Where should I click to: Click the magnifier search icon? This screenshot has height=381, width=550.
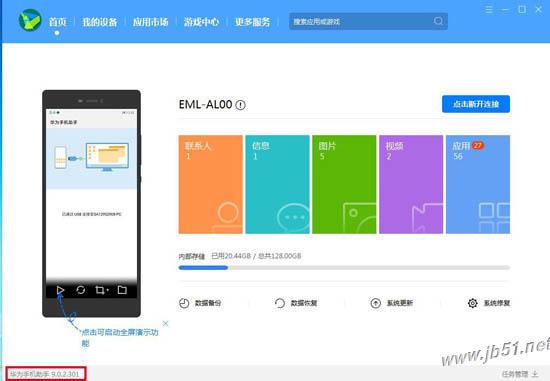click(x=438, y=21)
